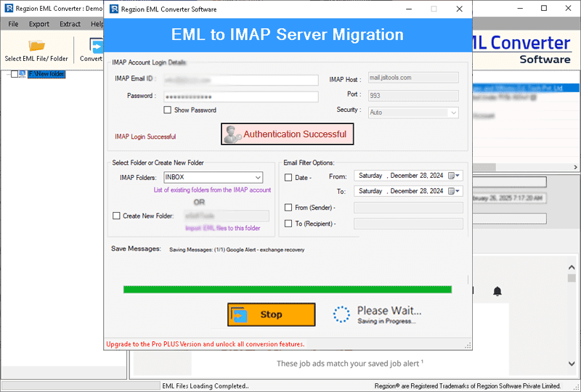This screenshot has width=581, height=392.
Task: Click the Password input field
Action: 241,97
